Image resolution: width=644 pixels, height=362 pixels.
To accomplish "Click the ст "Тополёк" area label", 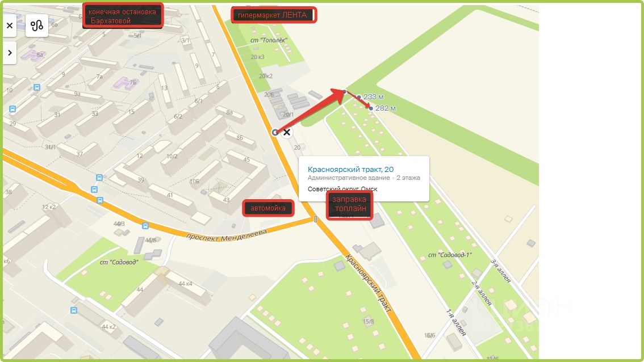I will [x=269, y=40].
